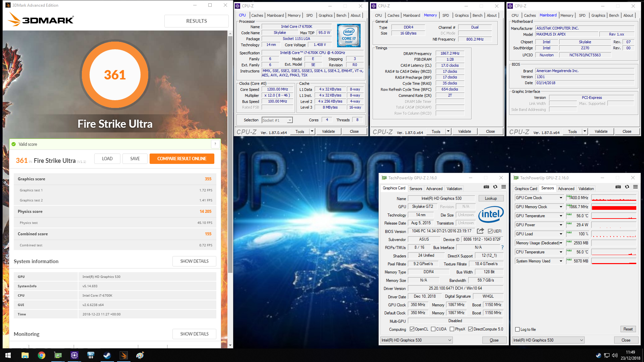Open GPU Memory Clock sensor dropdown

pos(560,207)
